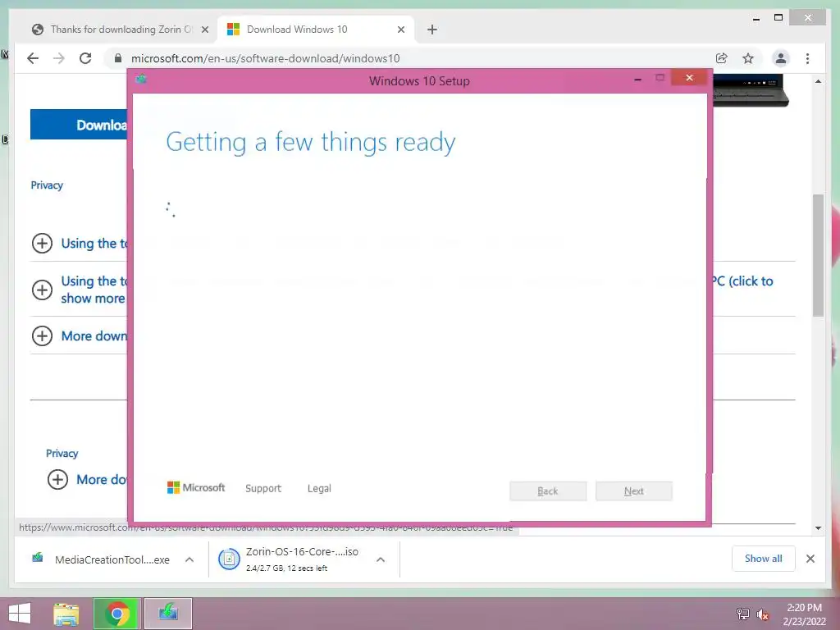Close the Windows 10 Setup dialog
The width and height of the screenshot is (840, 630).
coord(689,78)
